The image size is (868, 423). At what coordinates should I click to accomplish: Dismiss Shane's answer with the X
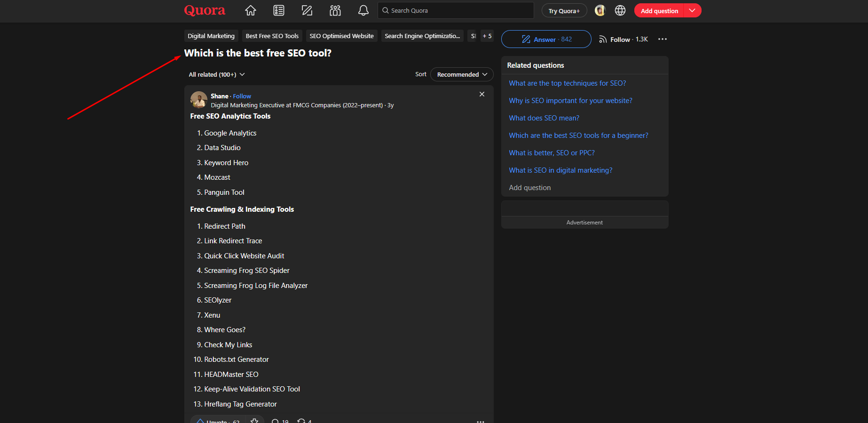(x=482, y=94)
